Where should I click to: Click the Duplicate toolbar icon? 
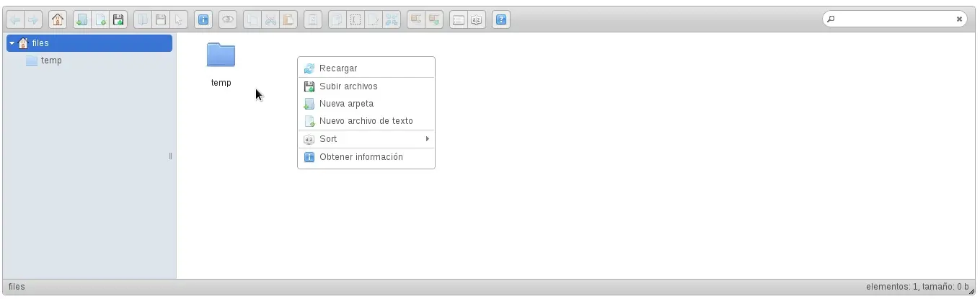click(337, 20)
